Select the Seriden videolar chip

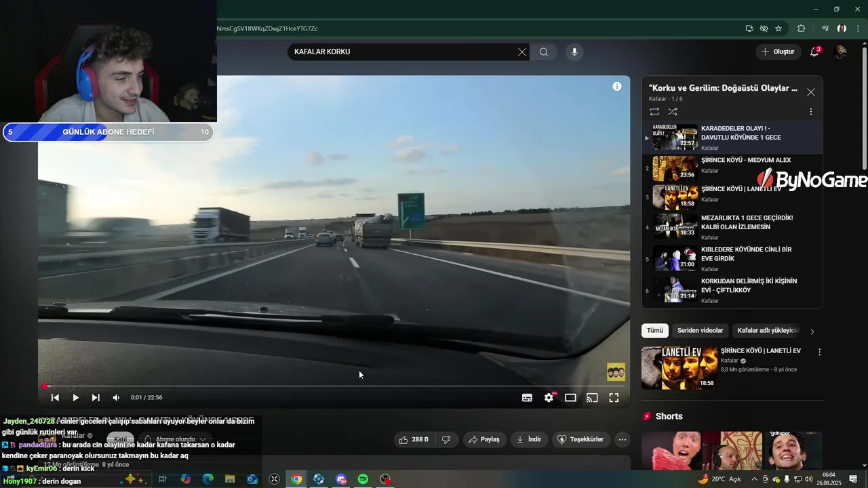pos(700,331)
